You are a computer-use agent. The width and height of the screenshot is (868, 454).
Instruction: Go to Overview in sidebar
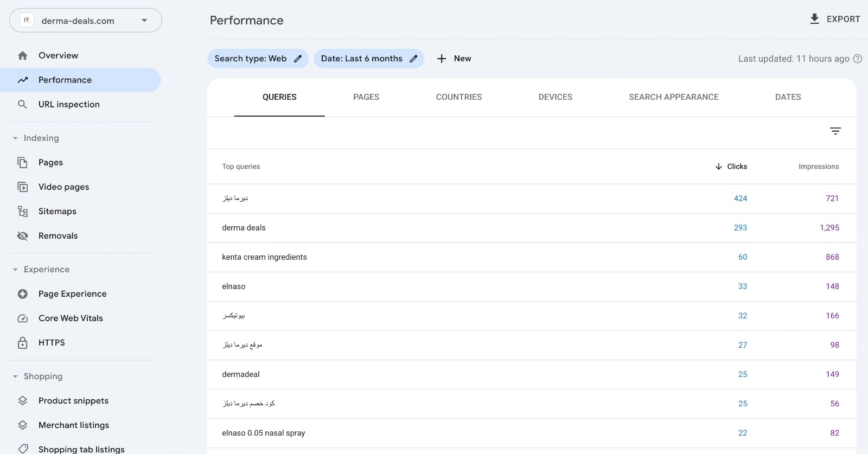coord(80,55)
